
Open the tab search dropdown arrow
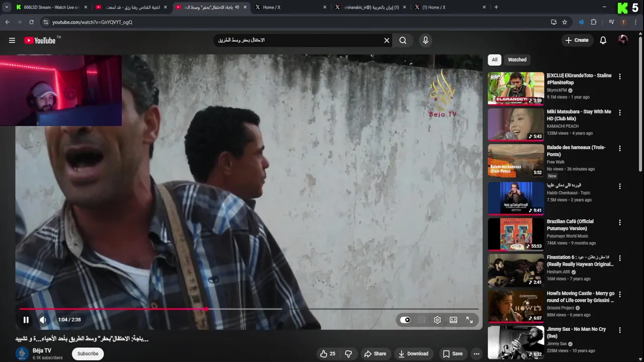coord(7,7)
